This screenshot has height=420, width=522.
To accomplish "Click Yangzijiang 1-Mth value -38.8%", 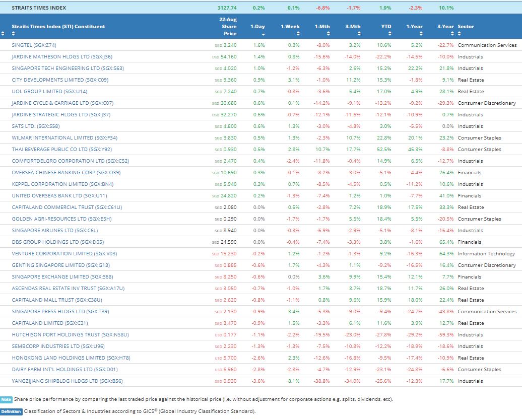I will (x=322, y=381).
